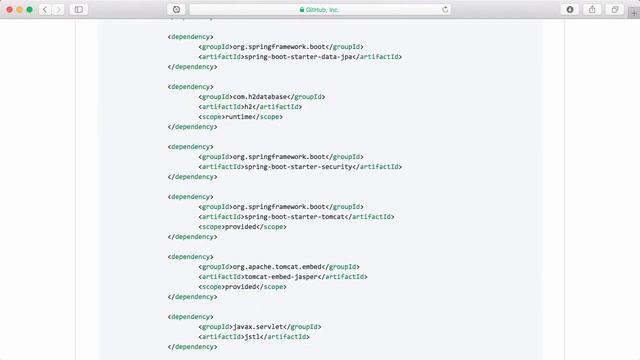Reload the page with the refresh icon

(x=445, y=9)
